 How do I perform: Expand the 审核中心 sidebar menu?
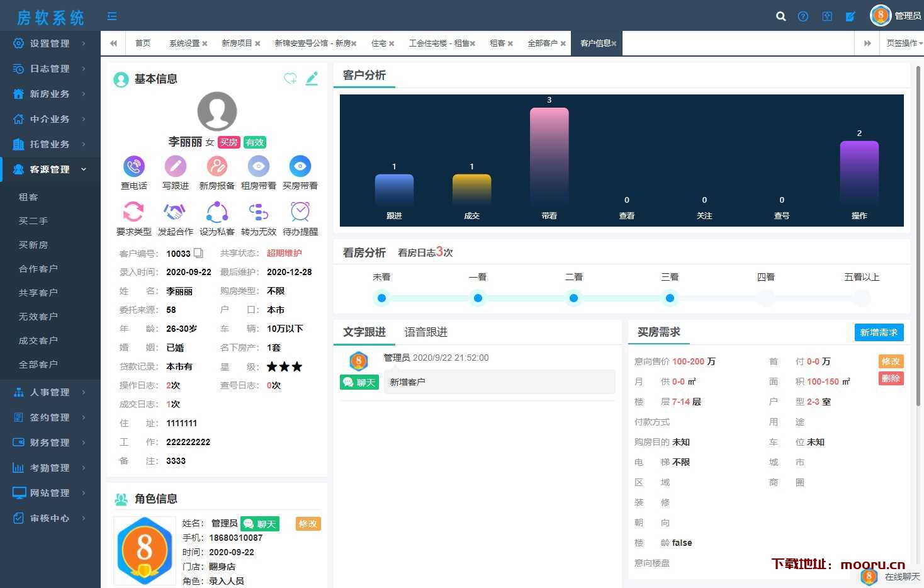[x=50, y=518]
